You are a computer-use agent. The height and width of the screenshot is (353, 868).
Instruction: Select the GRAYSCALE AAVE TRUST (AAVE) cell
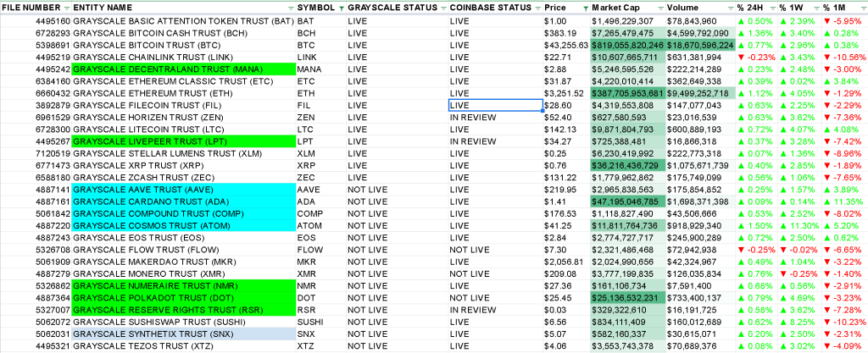coord(184,190)
